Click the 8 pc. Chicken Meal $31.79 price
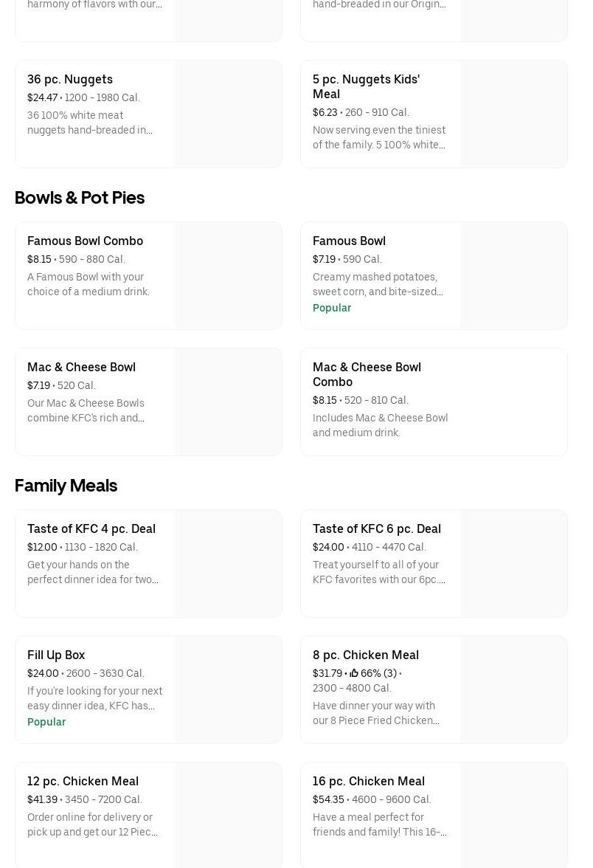The height and width of the screenshot is (868, 593). tap(327, 673)
